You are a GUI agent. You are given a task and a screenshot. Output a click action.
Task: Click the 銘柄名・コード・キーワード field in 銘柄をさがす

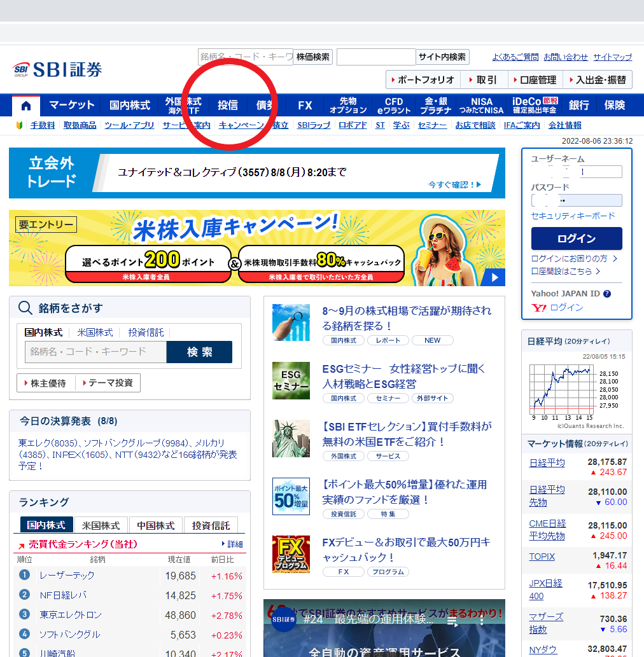click(96, 352)
